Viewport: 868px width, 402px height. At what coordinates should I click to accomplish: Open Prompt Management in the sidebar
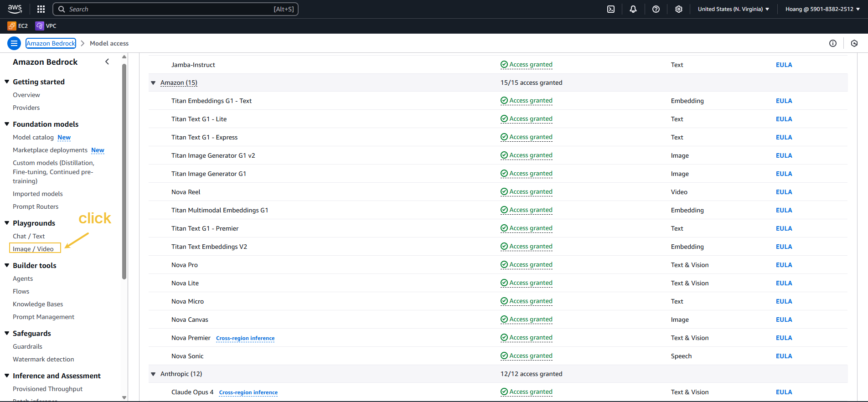click(44, 317)
